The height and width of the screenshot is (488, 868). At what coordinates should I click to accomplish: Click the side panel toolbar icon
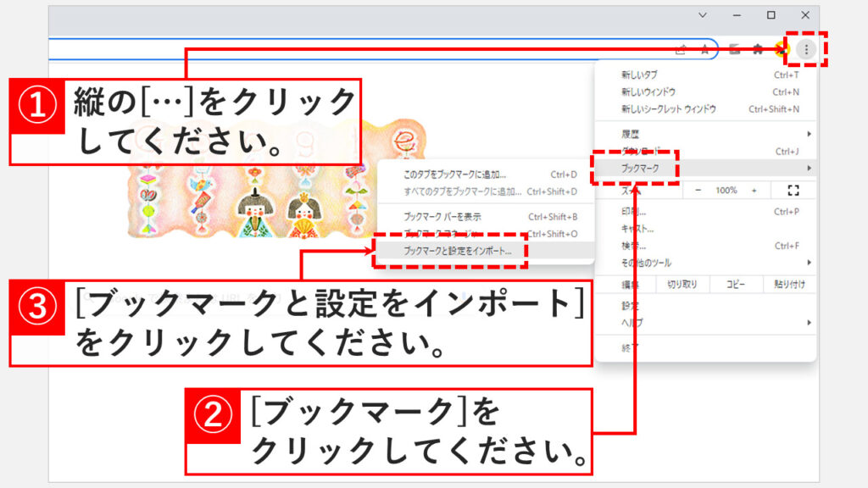[735, 49]
